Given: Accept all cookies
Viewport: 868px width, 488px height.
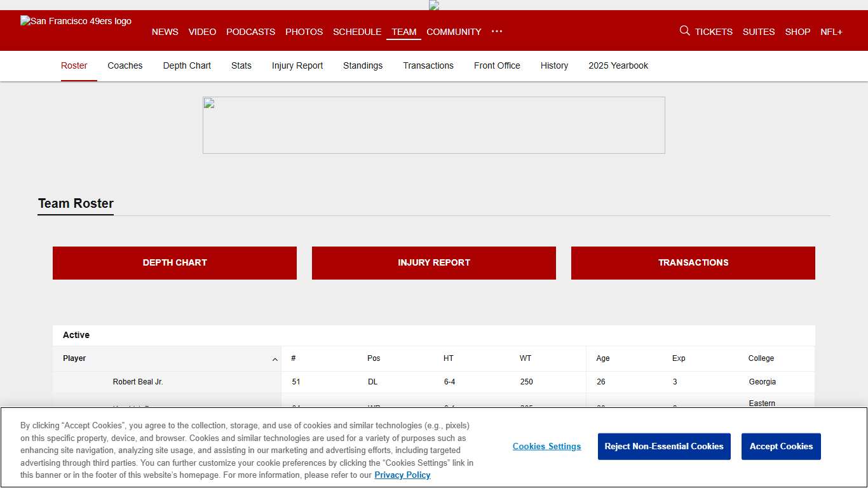Looking at the screenshot, I should click(781, 446).
